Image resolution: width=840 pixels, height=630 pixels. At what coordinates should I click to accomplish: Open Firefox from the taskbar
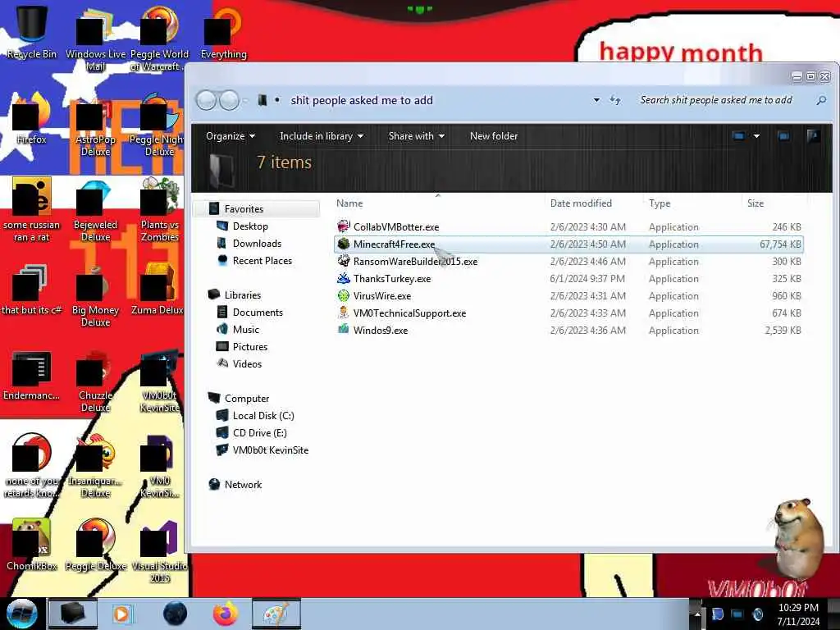[x=226, y=614]
